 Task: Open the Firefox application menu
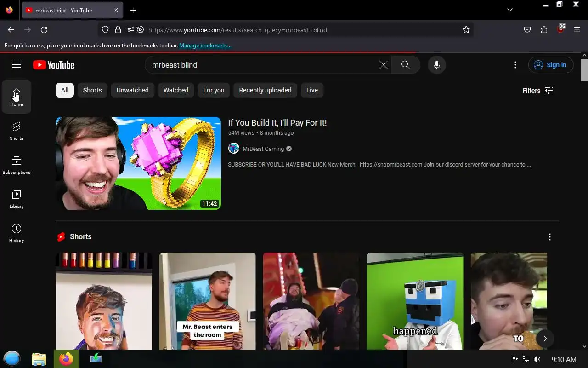pyautogui.click(x=577, y=30)
